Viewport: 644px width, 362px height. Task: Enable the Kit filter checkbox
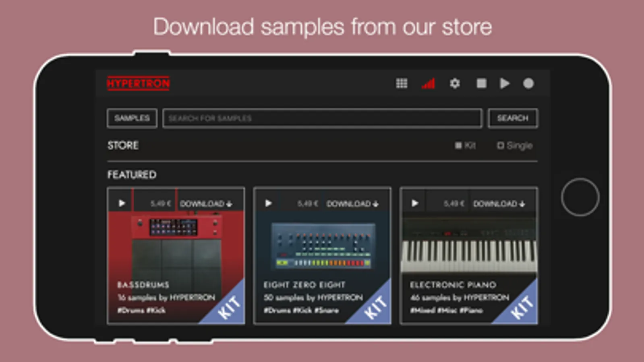[458, 145]
